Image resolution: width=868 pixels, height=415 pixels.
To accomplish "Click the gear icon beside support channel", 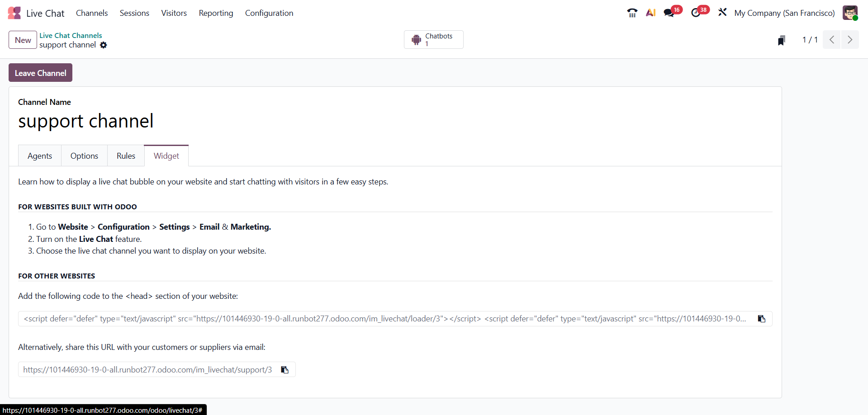I will point(104,45).
